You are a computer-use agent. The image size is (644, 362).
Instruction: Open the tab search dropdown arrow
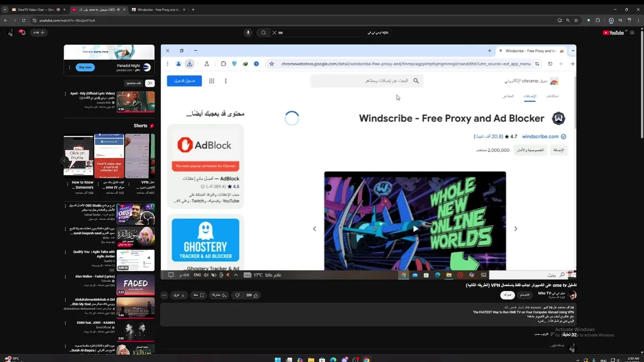point(5,10)
